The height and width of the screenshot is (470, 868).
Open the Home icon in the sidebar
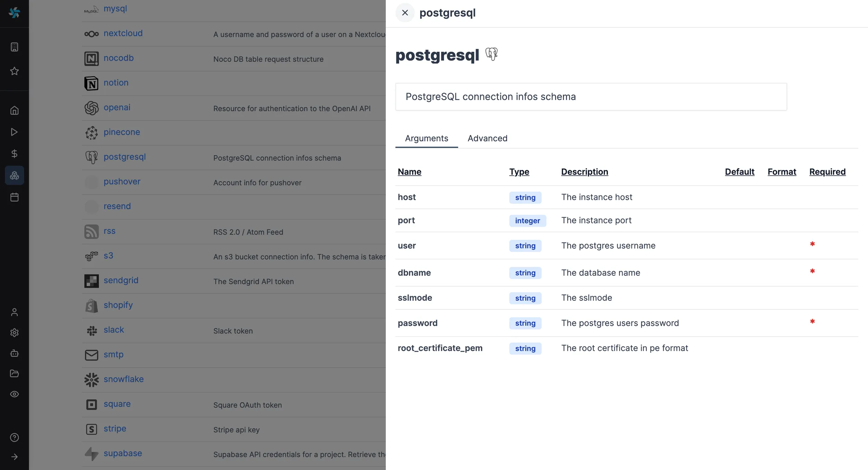pos(14,110)
